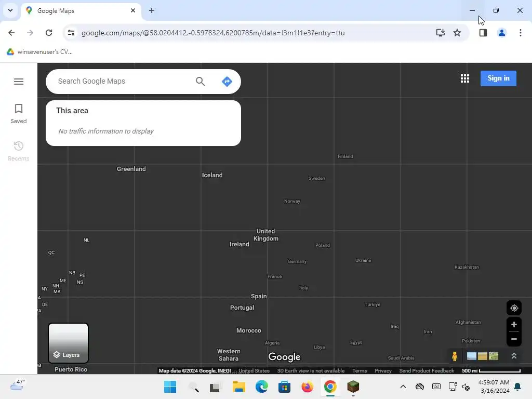Open Directions with blue arrow icon

click(x=227, y=82)
